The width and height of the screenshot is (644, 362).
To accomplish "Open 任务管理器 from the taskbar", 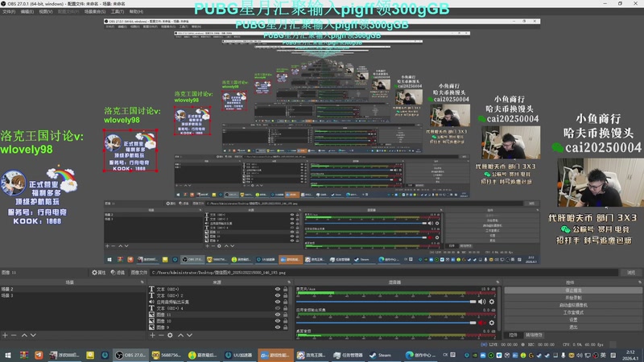I will 348,355.
